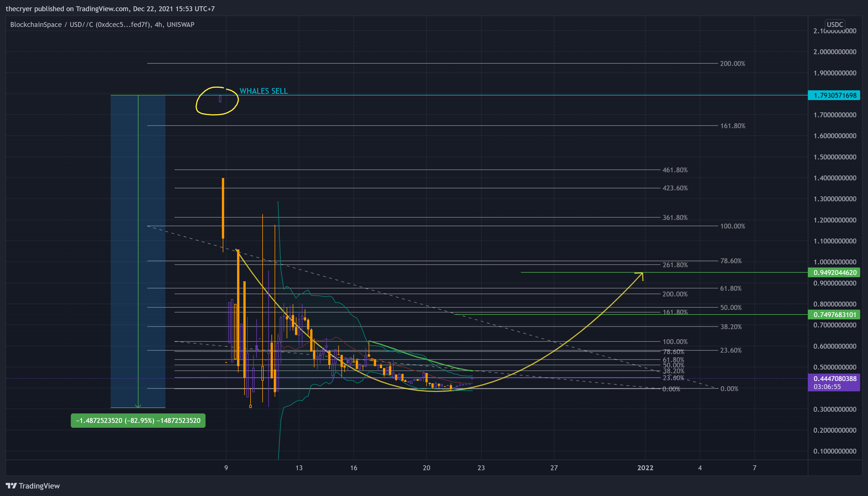Click the 23 date on time axis

click(x=481, y=468)
